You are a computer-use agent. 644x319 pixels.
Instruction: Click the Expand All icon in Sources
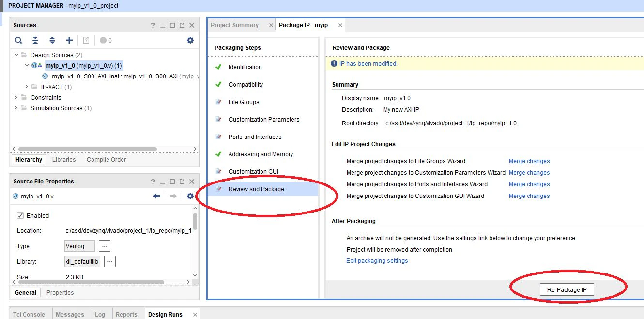(x=52, y=40)
